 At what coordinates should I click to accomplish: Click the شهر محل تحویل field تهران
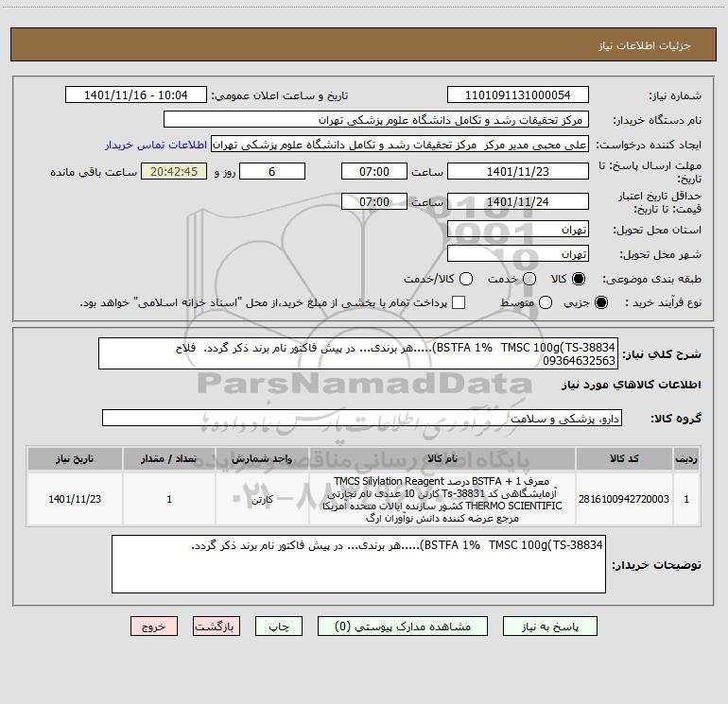(518, 254)
